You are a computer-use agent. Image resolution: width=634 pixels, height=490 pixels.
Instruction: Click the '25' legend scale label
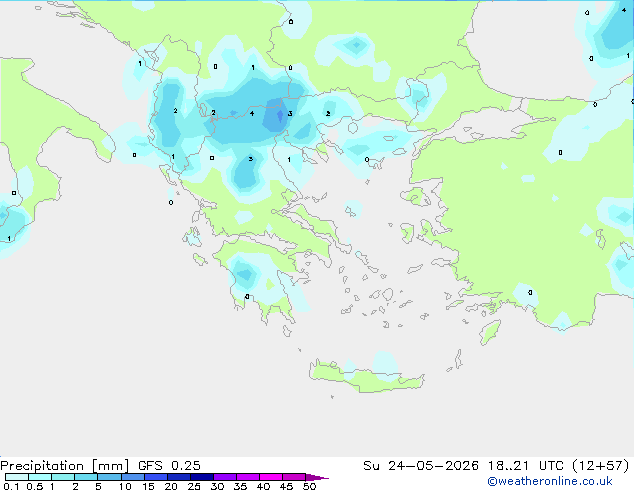(x=194, y=486)
